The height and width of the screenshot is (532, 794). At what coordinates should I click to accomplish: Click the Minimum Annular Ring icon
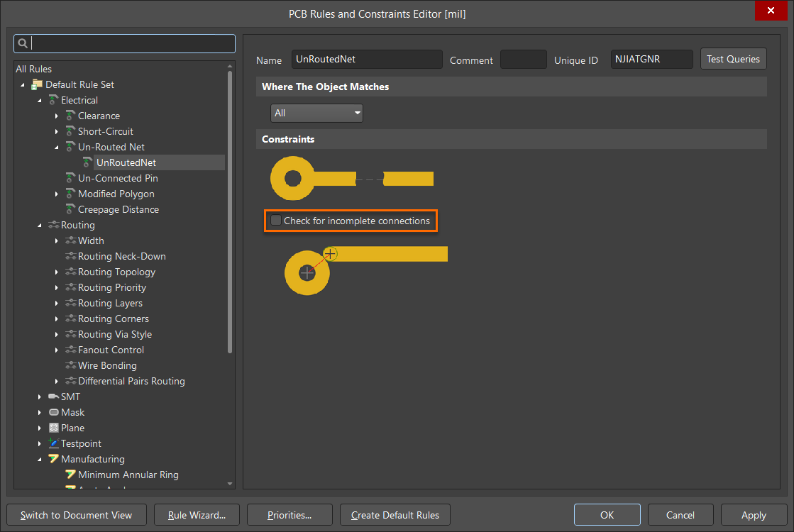70,475
